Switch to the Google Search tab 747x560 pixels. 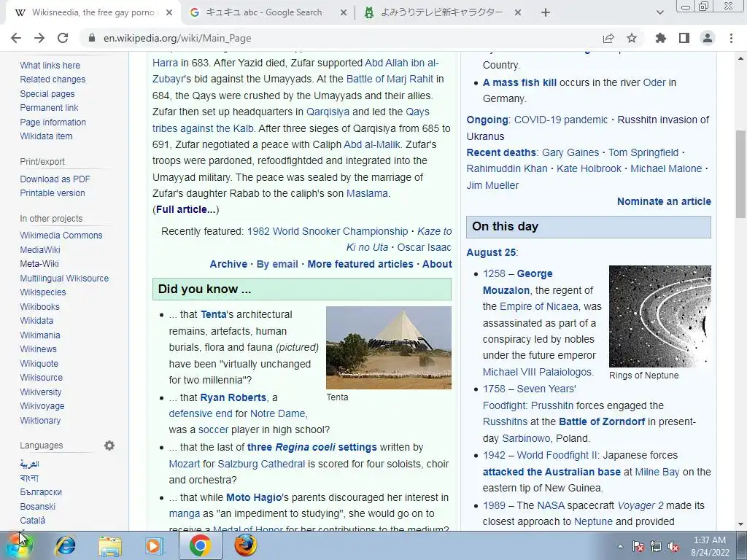pyautogui.click(x=263, y=13)
